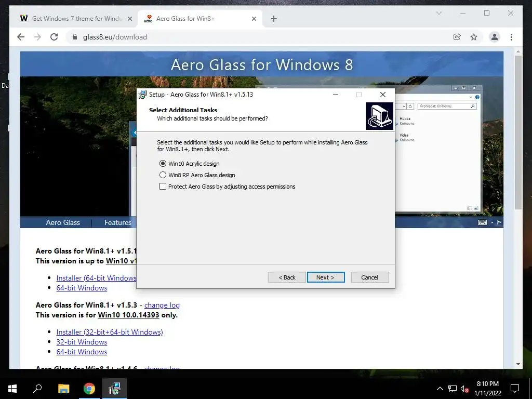Open Installer (32-bit+64-bit Windows) link

(x=110, y=332)
